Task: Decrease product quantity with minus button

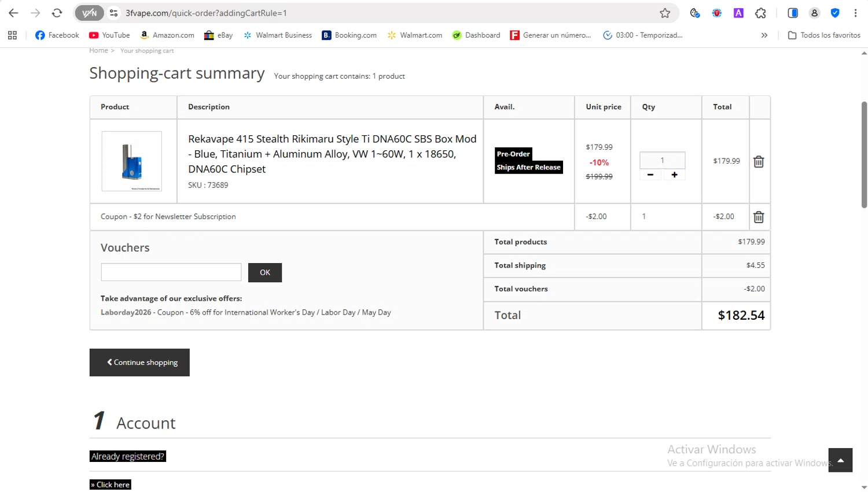Action: [650, 175]
